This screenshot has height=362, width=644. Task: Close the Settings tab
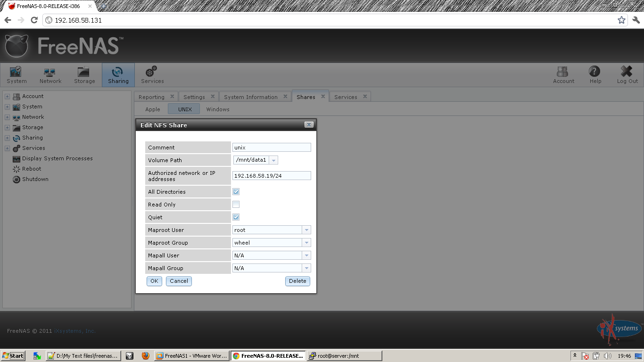pyautogui.click(x=213, y=96)
